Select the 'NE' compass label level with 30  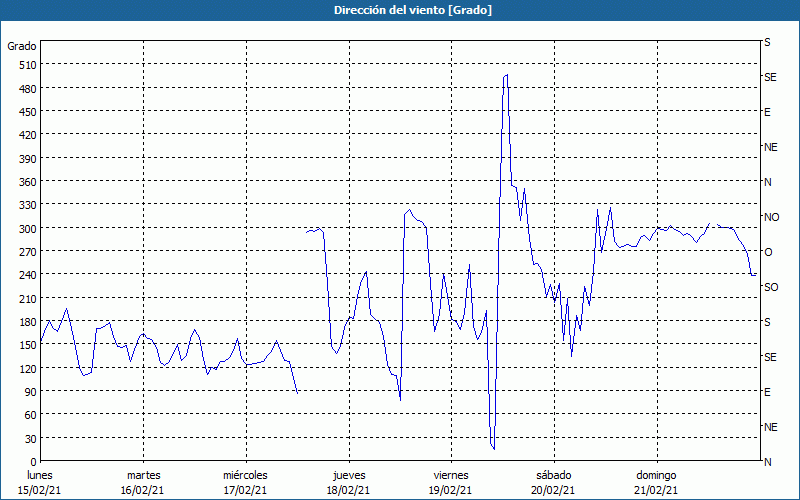coord(771,427)
